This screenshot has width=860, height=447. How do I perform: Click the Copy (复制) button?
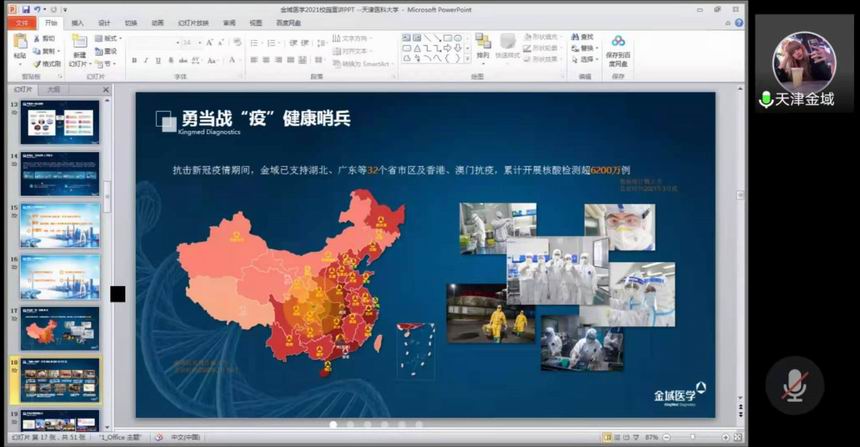46,51
